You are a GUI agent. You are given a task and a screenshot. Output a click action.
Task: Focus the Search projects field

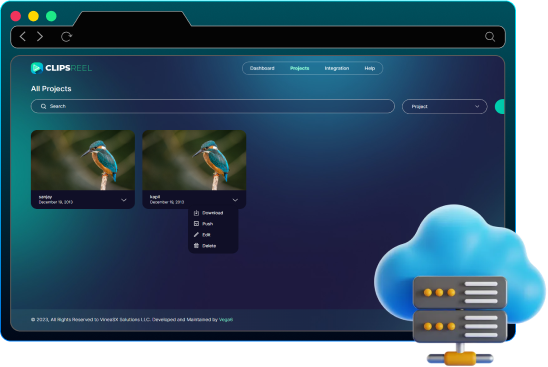213,106
